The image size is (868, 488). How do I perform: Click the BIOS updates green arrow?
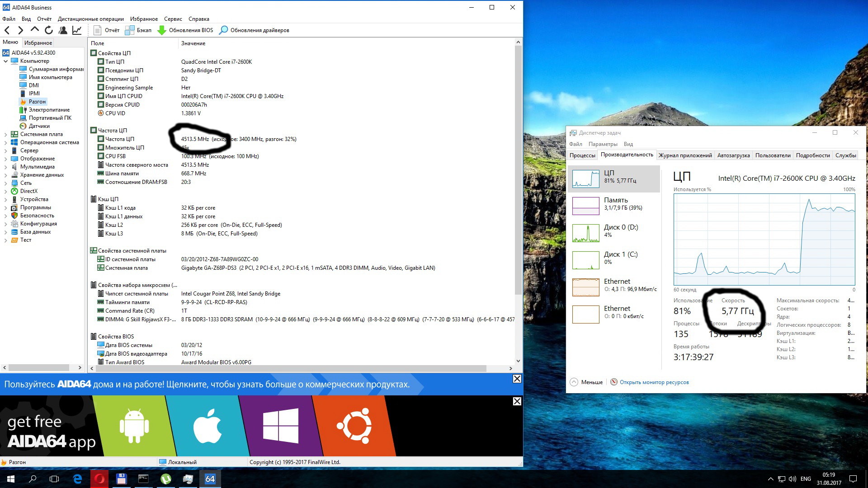click(162, 30)
